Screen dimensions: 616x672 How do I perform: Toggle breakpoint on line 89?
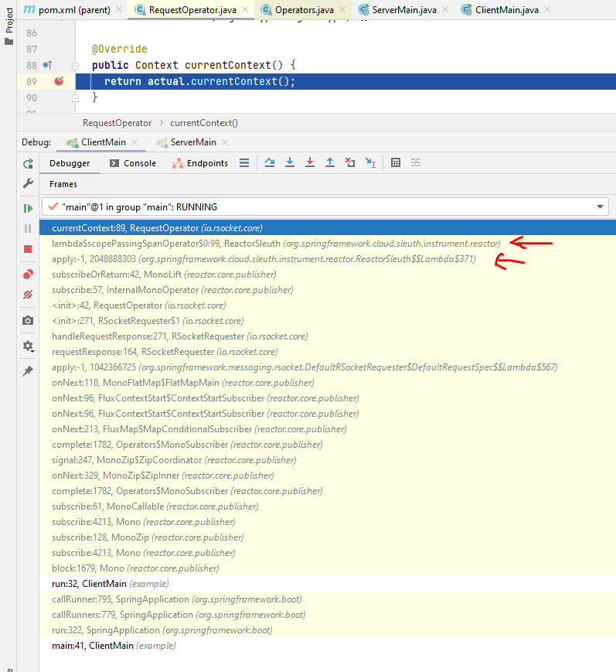[x=59, y=81]
